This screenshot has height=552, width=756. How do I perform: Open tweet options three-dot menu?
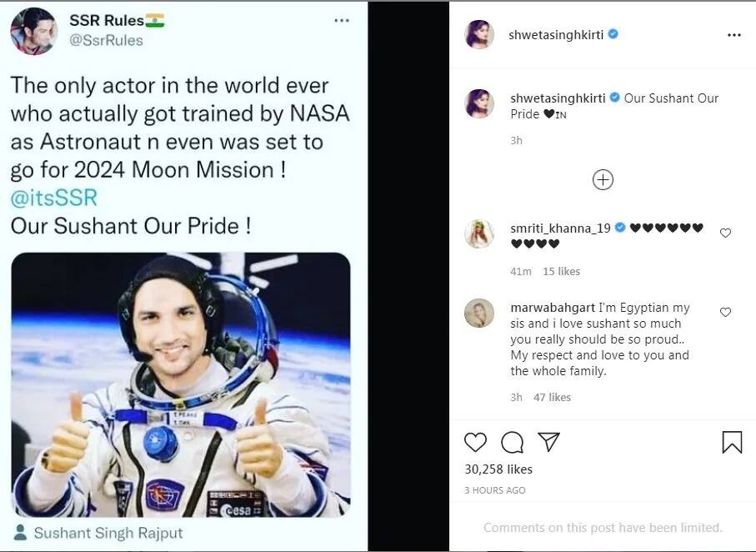[x=342, y=20]
